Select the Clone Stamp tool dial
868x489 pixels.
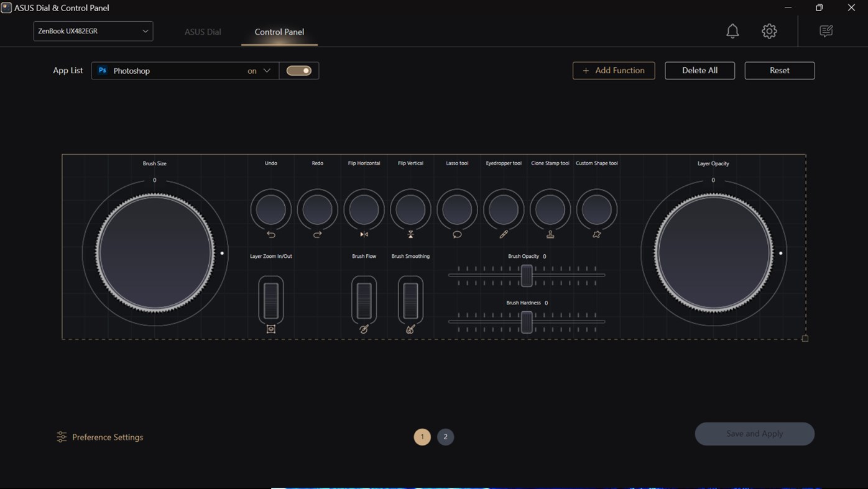tap(550, 209)
